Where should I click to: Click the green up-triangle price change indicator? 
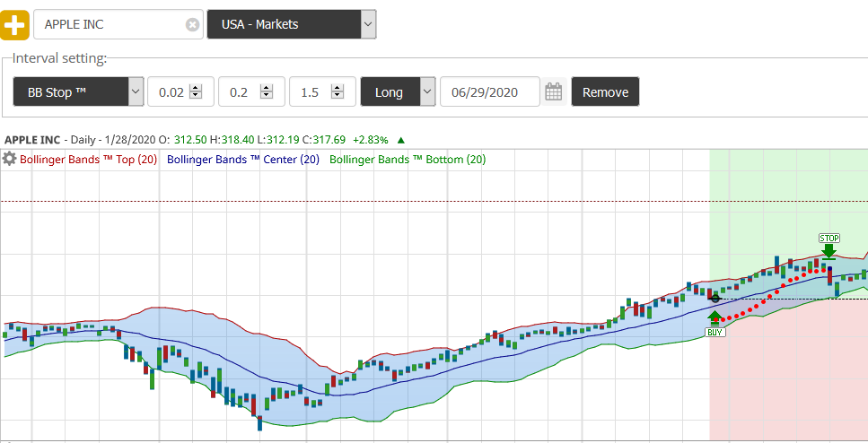(x=401, y=140)
